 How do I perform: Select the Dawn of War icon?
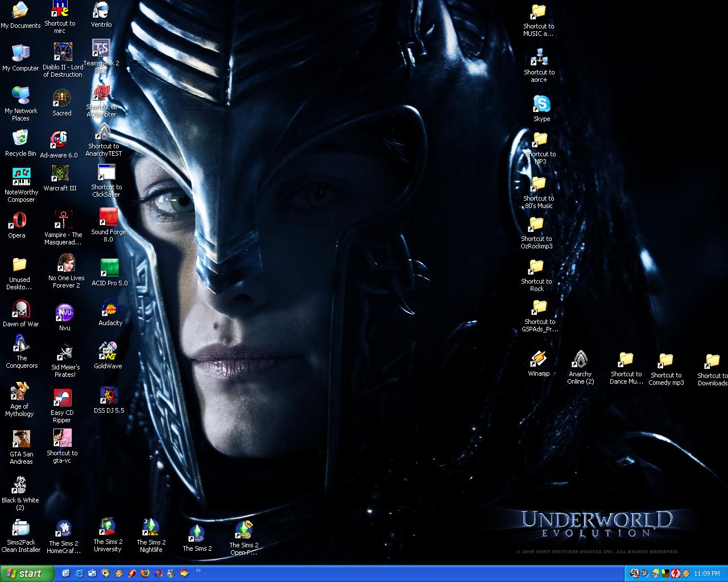[21, 310]
